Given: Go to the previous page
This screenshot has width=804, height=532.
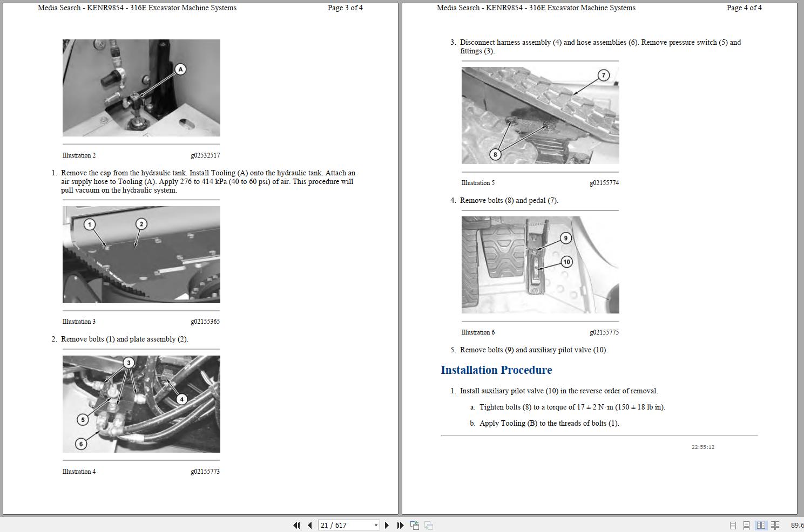Looking at the screenshot, I should coord(310,525).
